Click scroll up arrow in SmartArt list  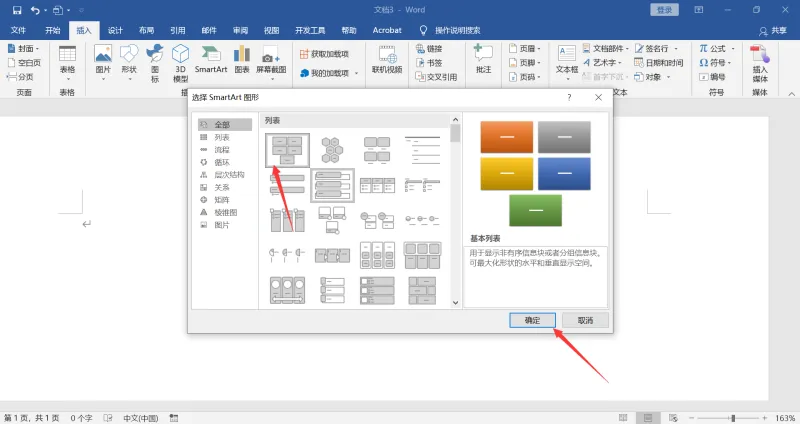pos(455,120)
